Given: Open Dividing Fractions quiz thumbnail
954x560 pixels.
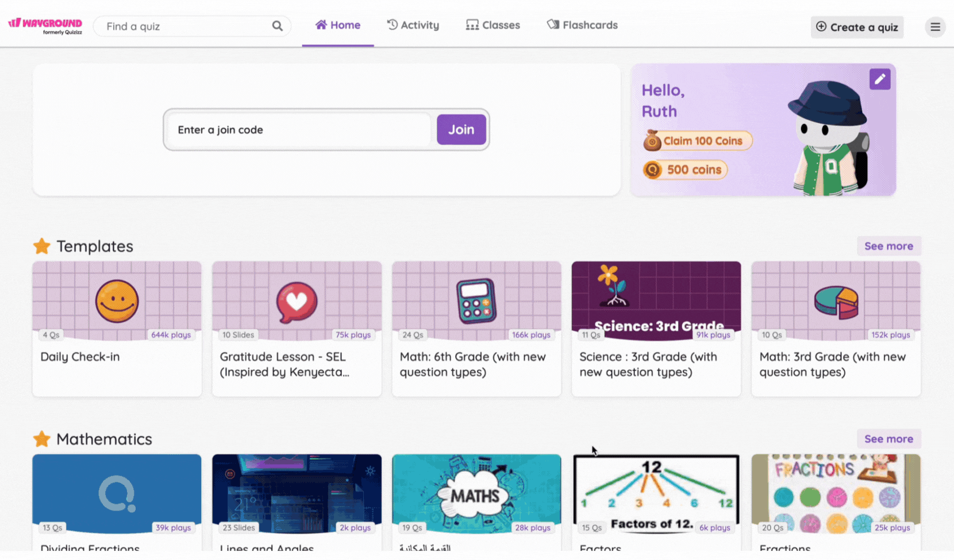Looking at the screenshot, I should 117,494.
